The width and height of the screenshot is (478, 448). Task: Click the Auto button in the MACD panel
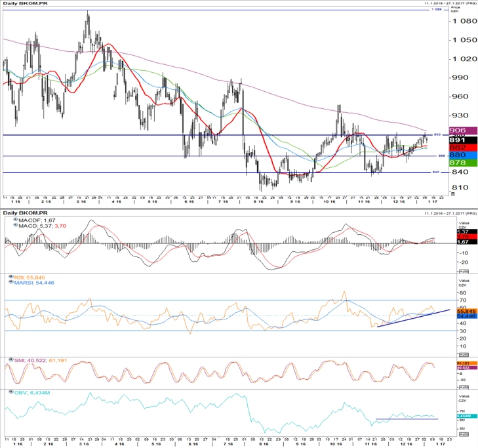pos(464,271)
